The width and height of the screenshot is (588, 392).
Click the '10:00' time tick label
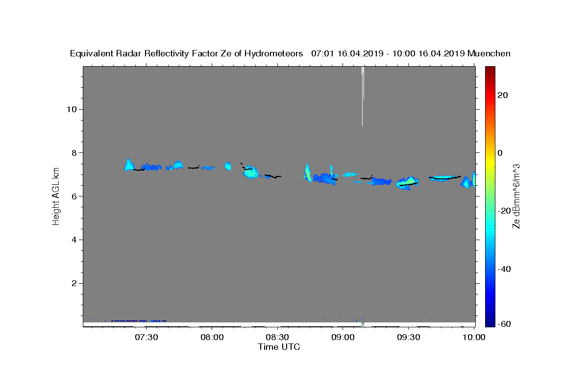click(474, 338)
